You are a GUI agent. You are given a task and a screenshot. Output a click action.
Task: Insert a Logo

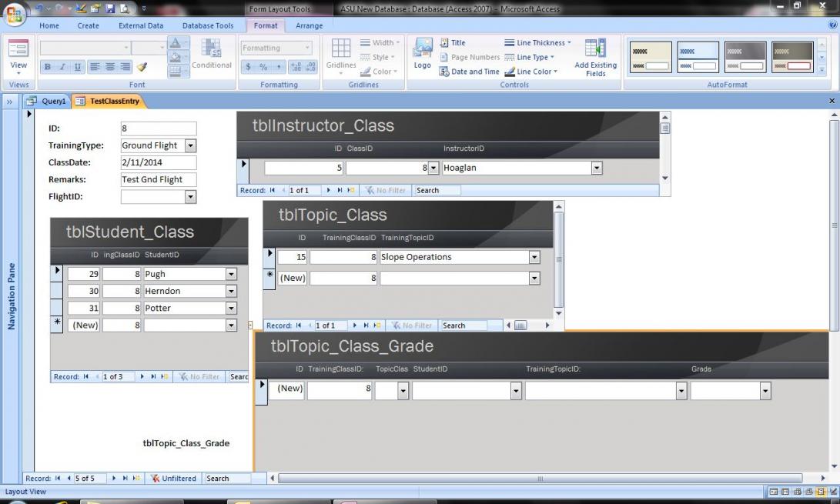tap(422, 54)
